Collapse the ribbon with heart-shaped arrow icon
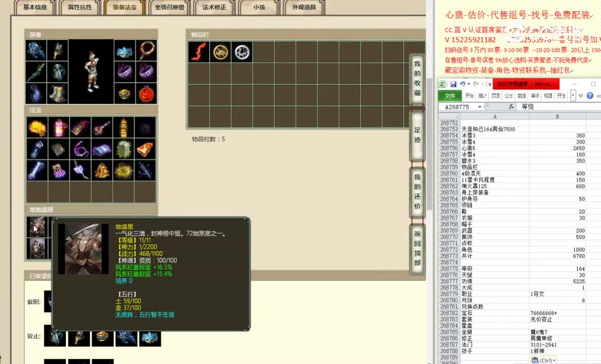The height and width of the screenshot is (364, 601). pyautogui.click(x=581, y=96)
